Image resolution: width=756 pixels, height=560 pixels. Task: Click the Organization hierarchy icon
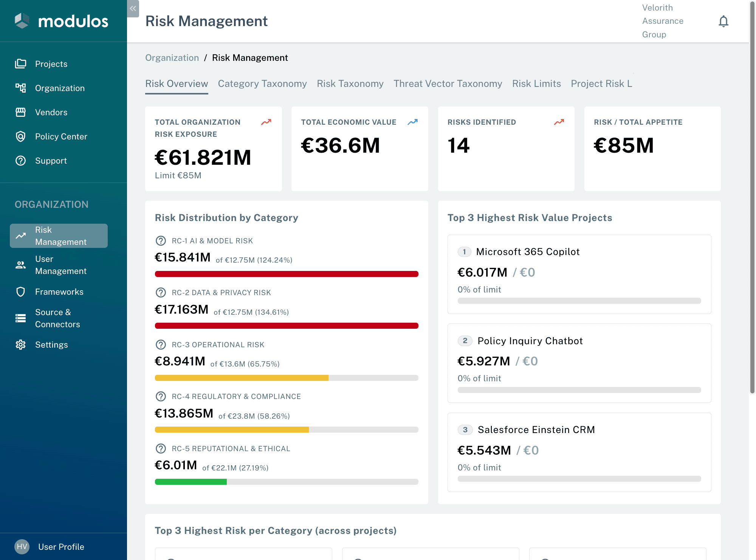point(21,88)
